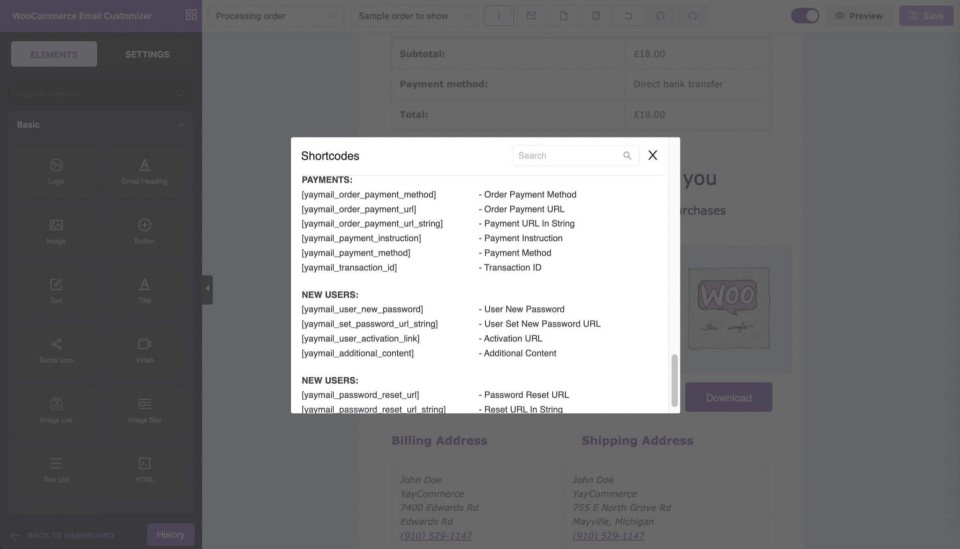Switch to the Settings tab

tap(147, 54)
